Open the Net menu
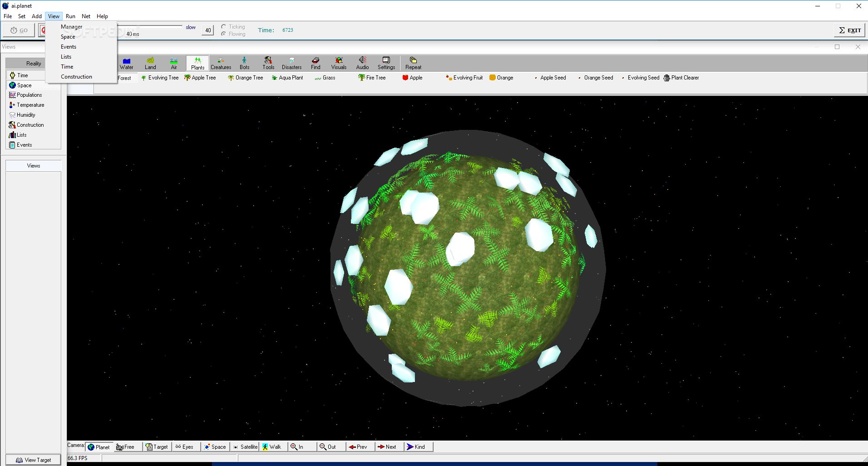868x466 pixels. point(86,16)
